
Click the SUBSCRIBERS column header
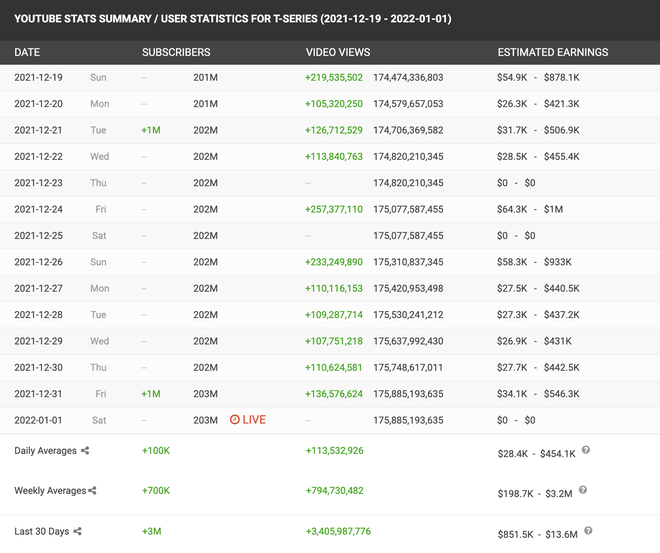pos(176,52)
